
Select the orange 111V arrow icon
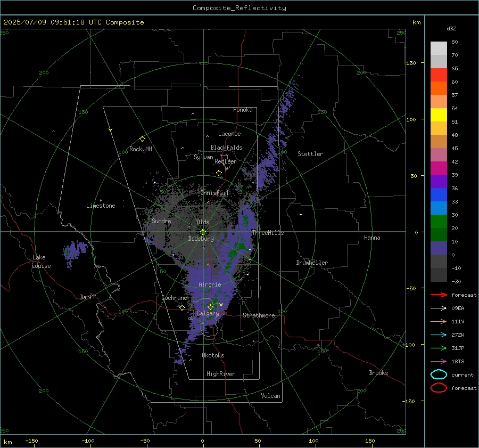click(x=439, y=321)
